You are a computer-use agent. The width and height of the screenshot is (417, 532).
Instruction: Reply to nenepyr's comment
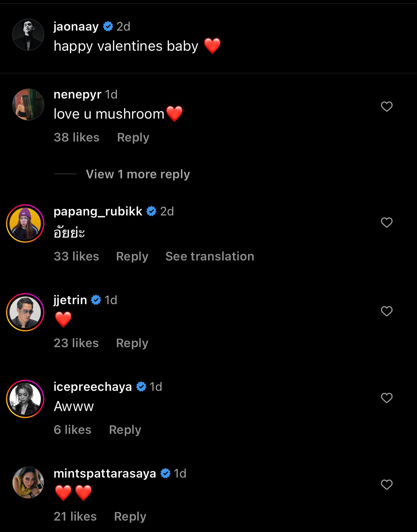(x=133, y=137)
